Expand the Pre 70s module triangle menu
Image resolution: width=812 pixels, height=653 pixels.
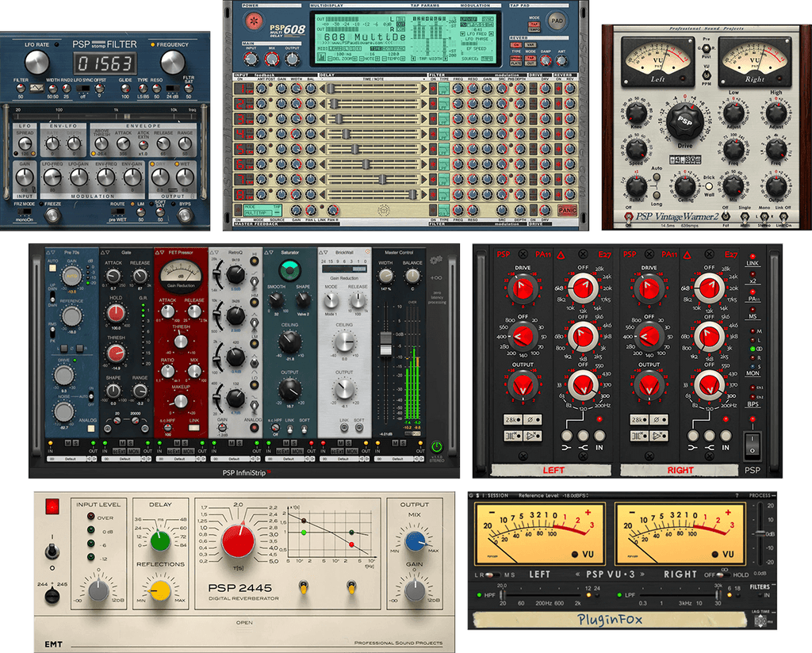pos(52,253)
